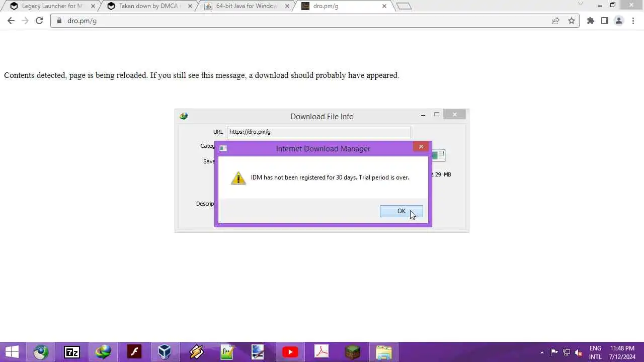Open Action Center flag icon

coord(554,352)
